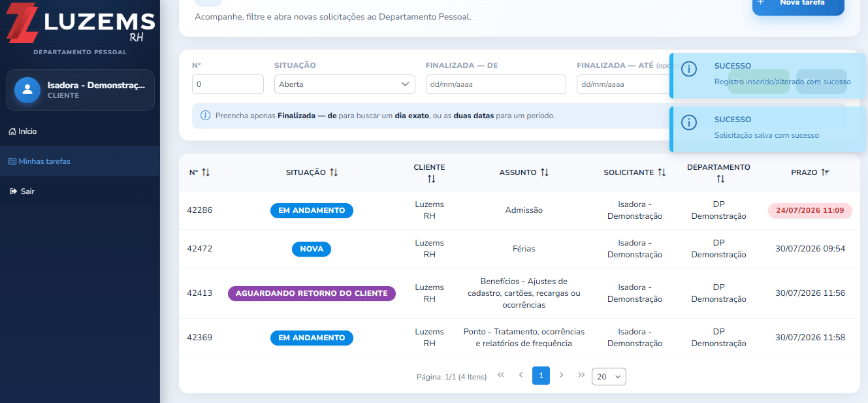Click the Benefícios - Ajustes de cadastro subject
The height and width of the screenshot is (403, 868).
coord(524,293)
